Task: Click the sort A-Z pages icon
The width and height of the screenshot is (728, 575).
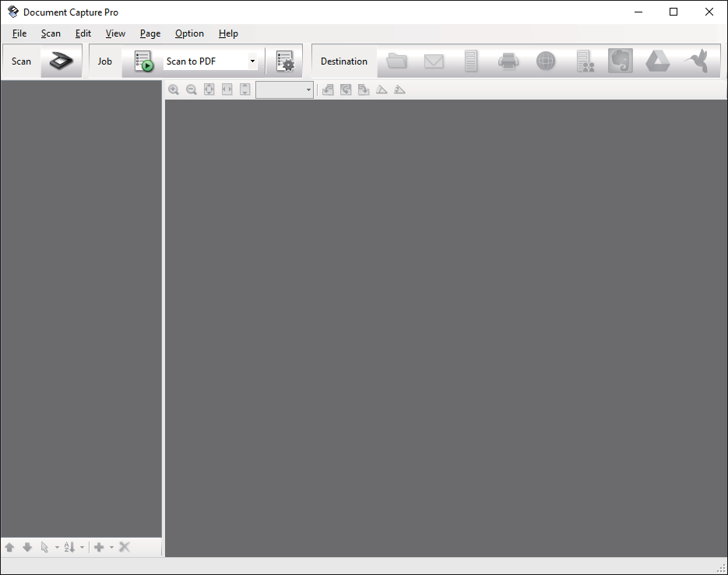Action: coord(69,547)
